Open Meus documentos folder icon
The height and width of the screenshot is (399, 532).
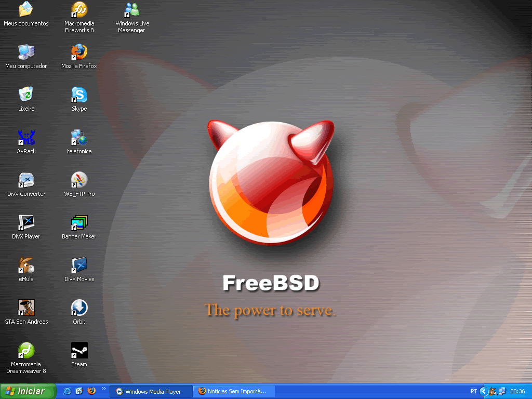point(26,10)
